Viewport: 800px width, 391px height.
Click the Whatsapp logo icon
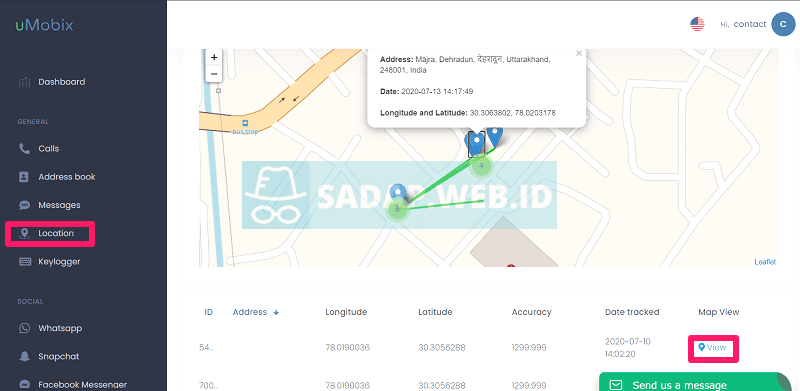(x=24, y=328)
